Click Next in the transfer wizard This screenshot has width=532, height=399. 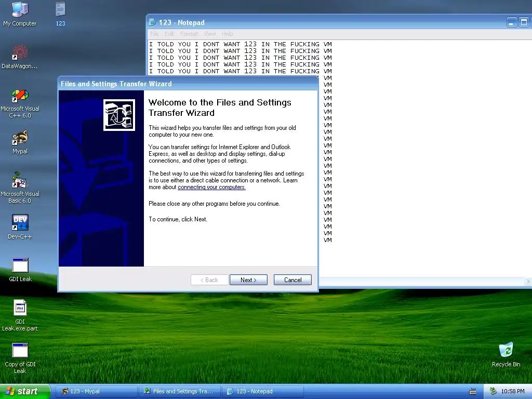click(x=248, y=280)
